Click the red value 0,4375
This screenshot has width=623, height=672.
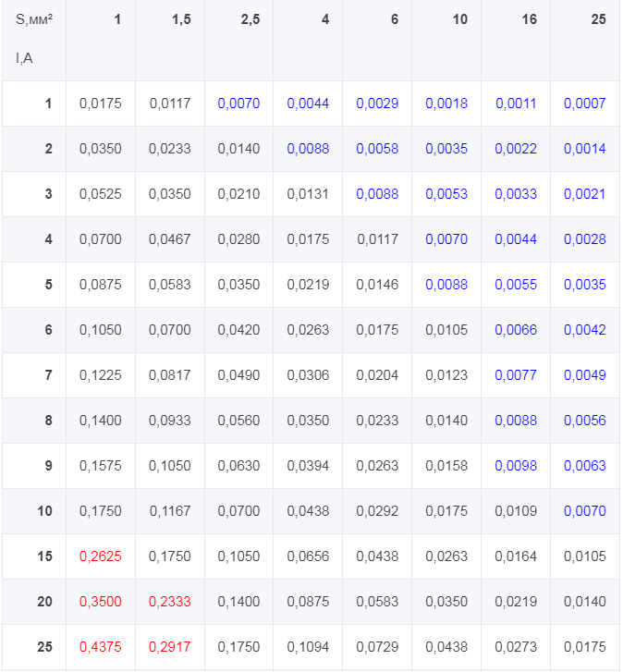coord(100,647)
